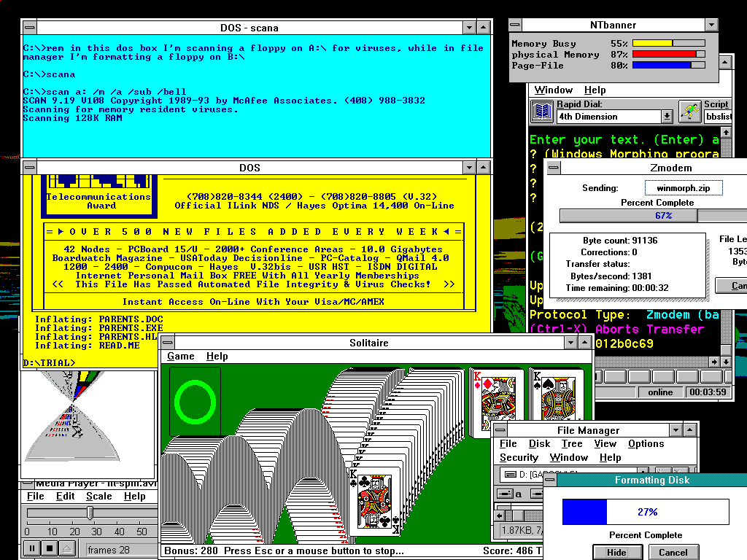Screen dimensions: 747x560
Task: Click the Media Player frame position slider
Action: click(x=90, y=514)
